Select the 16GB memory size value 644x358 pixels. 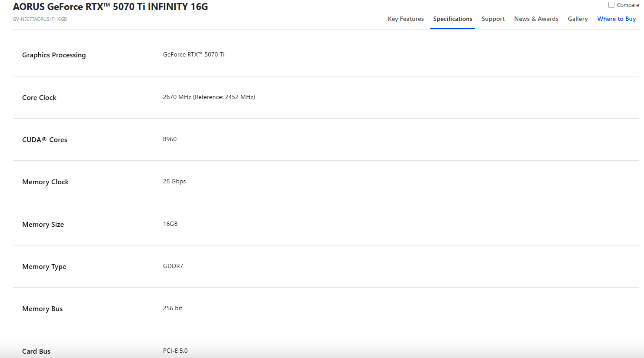(170, 224)
